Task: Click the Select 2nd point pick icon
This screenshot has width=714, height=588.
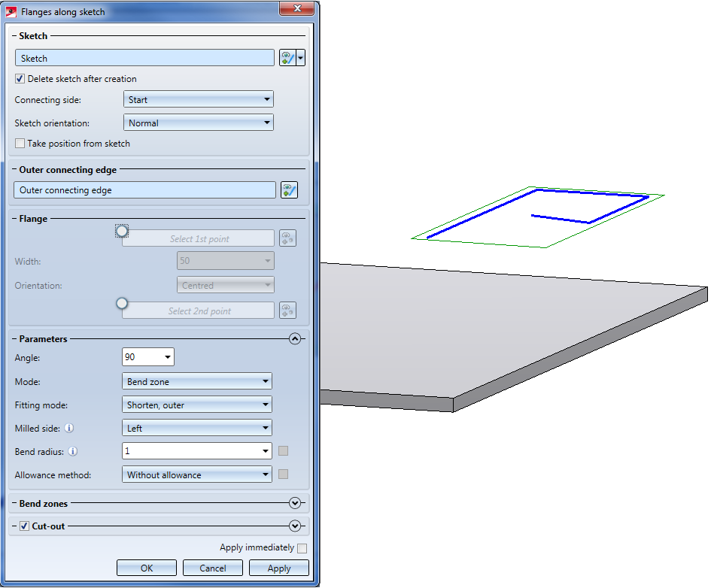Action: (288, 311)
